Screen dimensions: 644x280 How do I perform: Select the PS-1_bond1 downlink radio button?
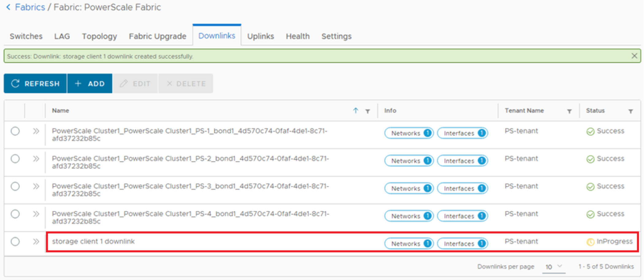click(15, 131)
